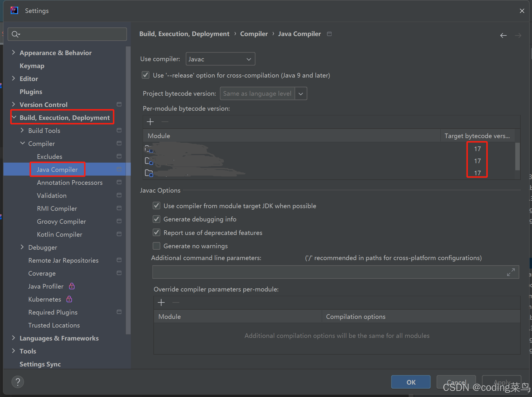Open the help question mark button
532x397 pixels.
point(18,382)
